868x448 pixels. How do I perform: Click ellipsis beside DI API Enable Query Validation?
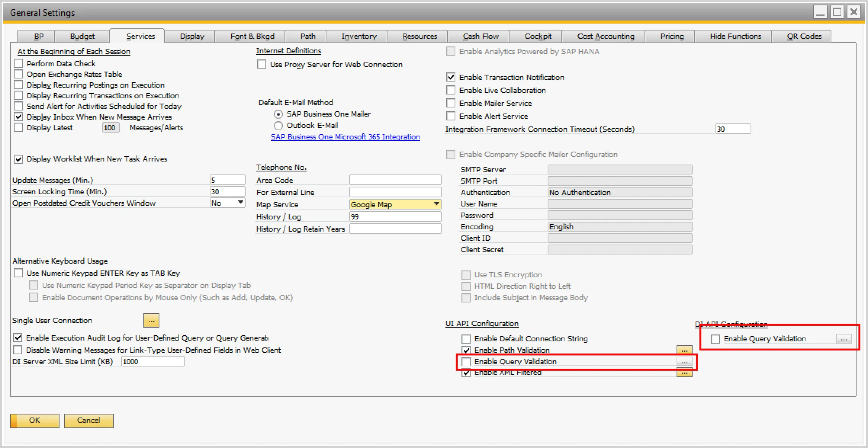844,339
